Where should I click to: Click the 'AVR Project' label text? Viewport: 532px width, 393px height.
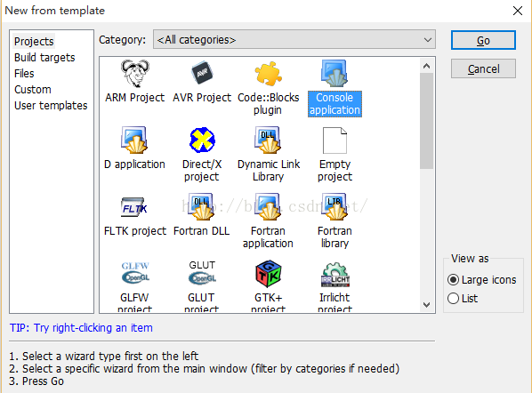202,98
